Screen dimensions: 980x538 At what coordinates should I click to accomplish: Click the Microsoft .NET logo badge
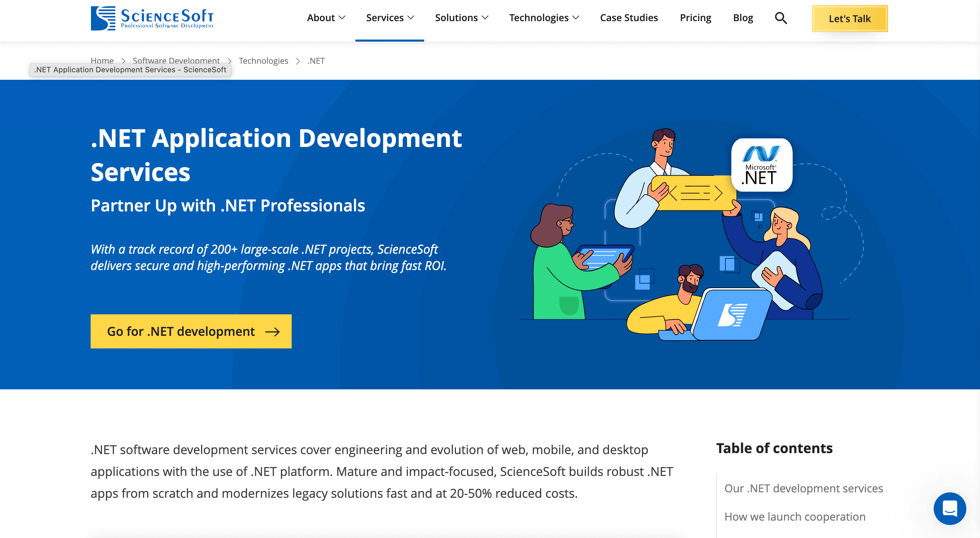tap(762, 165)
